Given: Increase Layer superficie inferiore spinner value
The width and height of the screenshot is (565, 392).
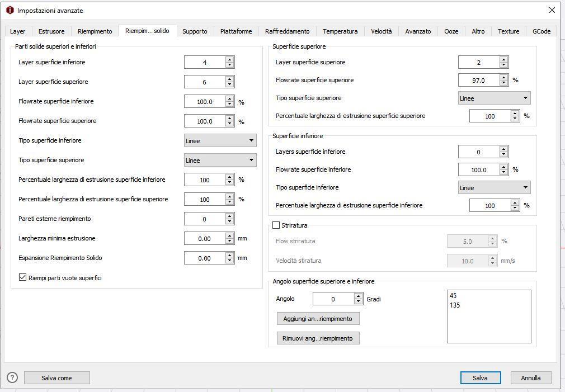Looking at the screenshot, I should click(229, 59).
